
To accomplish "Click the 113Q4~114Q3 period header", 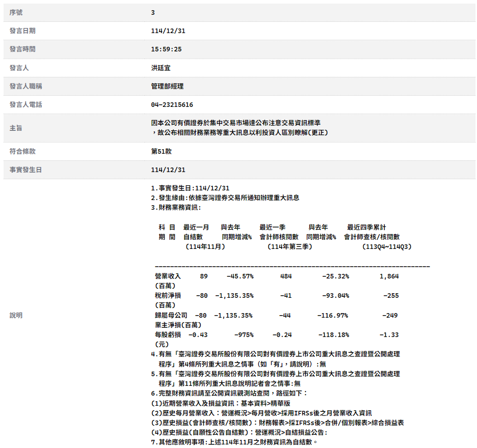I will click(386, 246).
